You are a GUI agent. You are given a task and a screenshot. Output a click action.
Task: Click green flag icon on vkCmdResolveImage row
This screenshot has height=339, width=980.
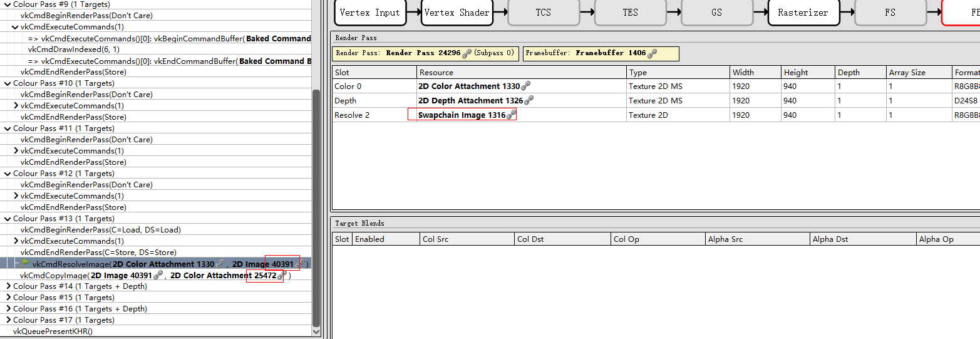26,264
